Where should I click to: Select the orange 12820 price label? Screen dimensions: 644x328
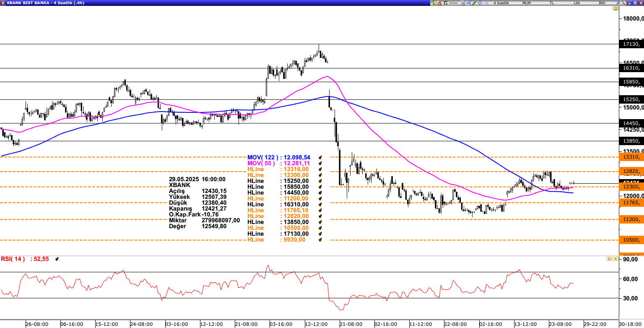coord(631,171)
